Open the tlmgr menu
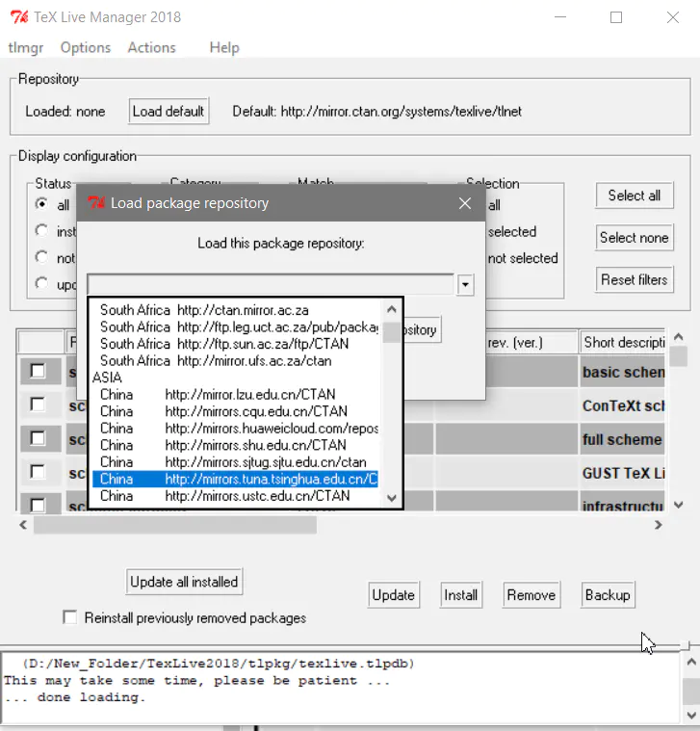This screenshot has width=700, height=731. 26,47
